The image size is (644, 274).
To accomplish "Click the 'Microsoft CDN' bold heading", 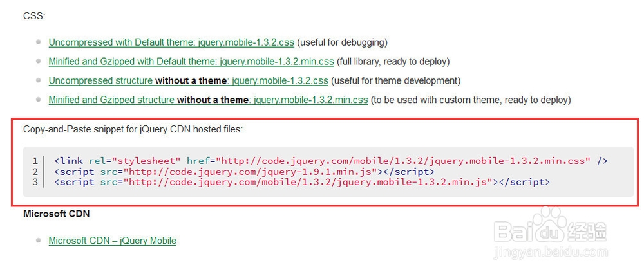I will [56, 214].
